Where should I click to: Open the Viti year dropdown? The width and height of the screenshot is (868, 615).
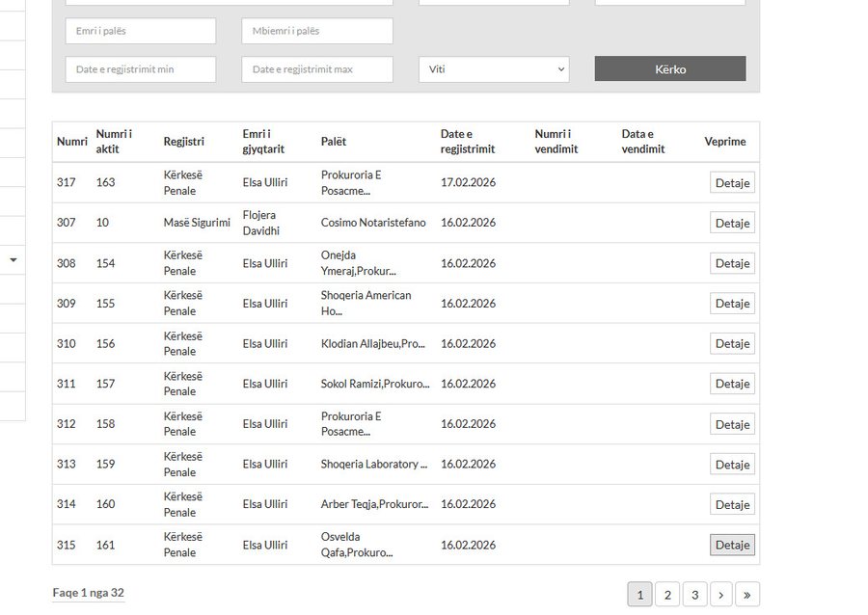pyautogui.click(x=493, y=69)
